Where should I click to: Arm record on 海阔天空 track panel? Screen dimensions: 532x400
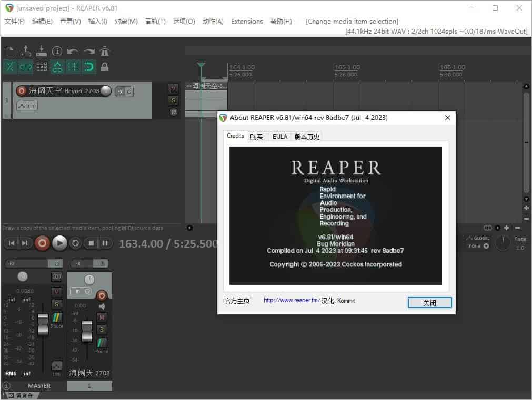(22, 91)
